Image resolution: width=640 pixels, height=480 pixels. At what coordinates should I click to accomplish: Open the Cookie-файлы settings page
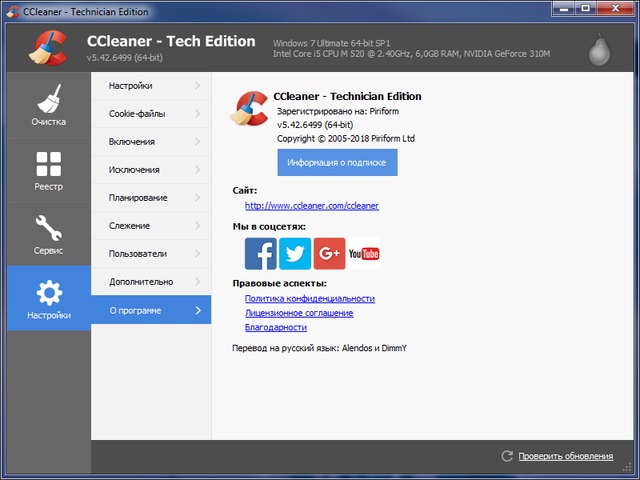coord(139,114)
